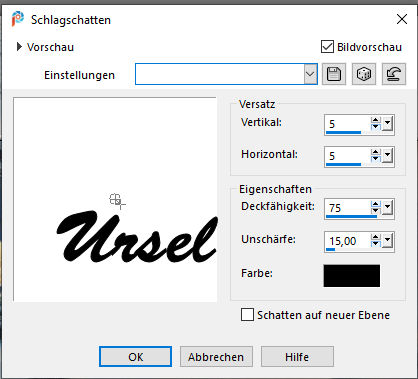Open the Deckfähigkeit slider popup arrow
418x379 pixels.
click(x=387, y=208)
